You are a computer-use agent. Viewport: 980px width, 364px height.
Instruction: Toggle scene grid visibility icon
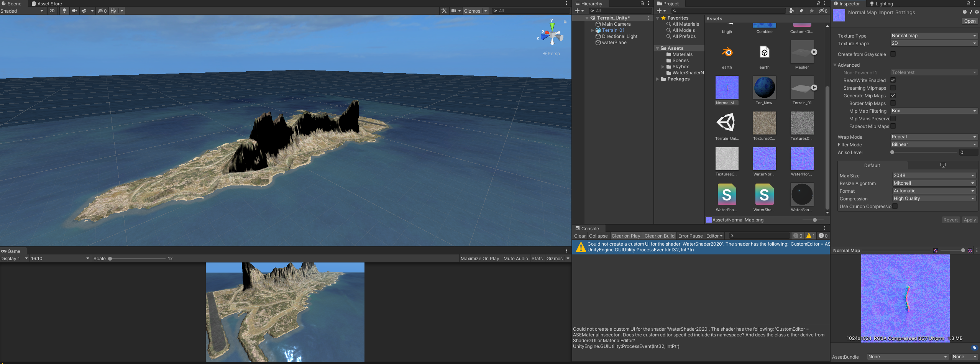[113, 11]
